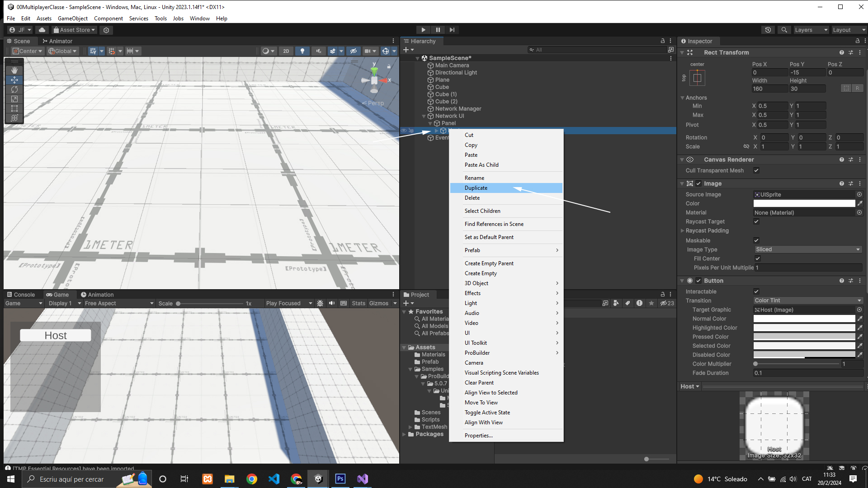Click the Pause button
Screen dimensions: 868x488
[438, 30]
